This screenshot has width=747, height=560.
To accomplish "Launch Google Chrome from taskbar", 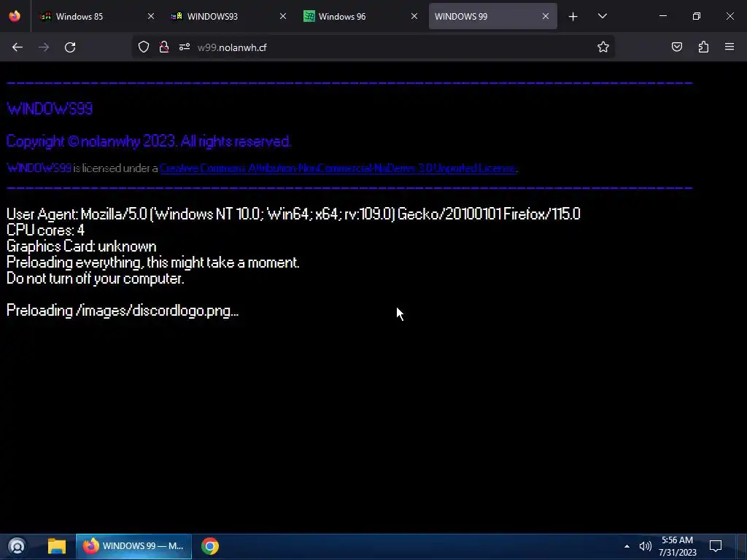I will 210,546.
